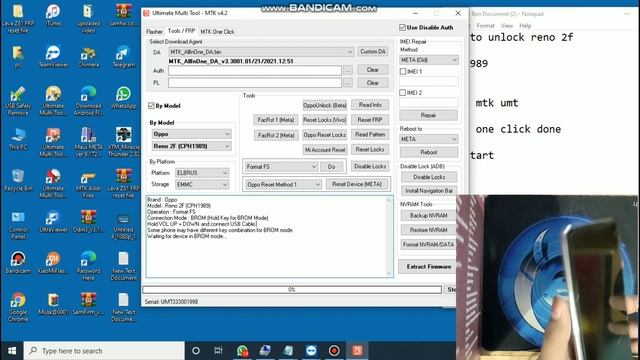The height and width of the screenshot is (360, 640).
Task: Toggle Use Disable Auth checkbox
Action: tap(402, 27)
